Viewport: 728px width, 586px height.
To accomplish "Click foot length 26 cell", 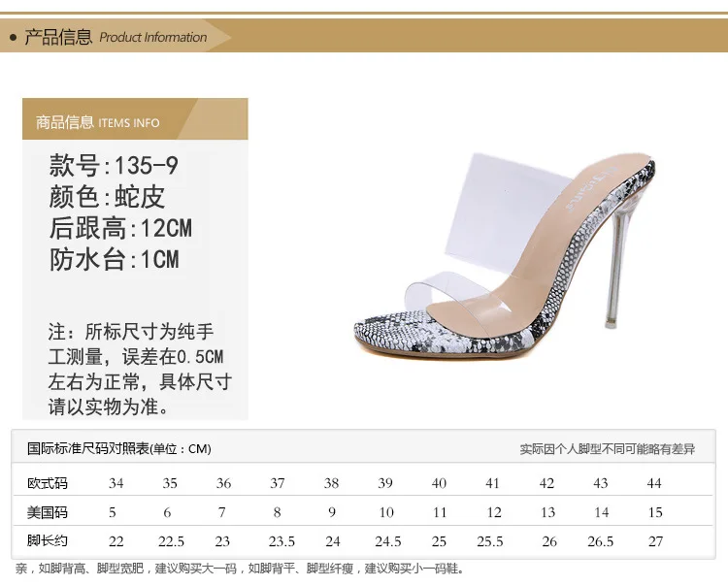I will pos(549,541).
